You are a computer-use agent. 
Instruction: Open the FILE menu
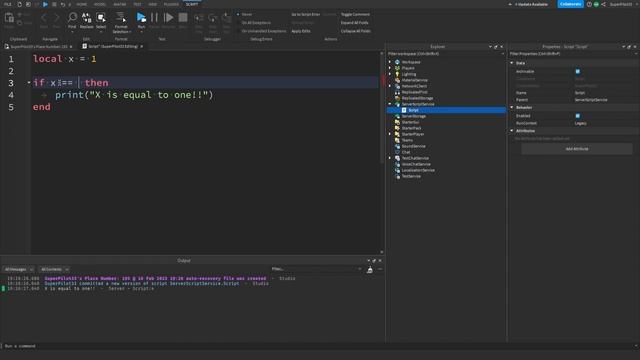pyautogui.click(x=8, y=4)
